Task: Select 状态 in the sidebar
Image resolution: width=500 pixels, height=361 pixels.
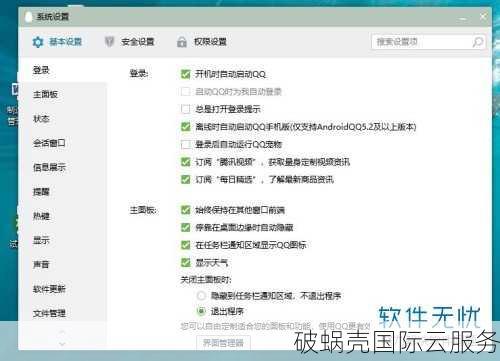Action: [41, 119]
